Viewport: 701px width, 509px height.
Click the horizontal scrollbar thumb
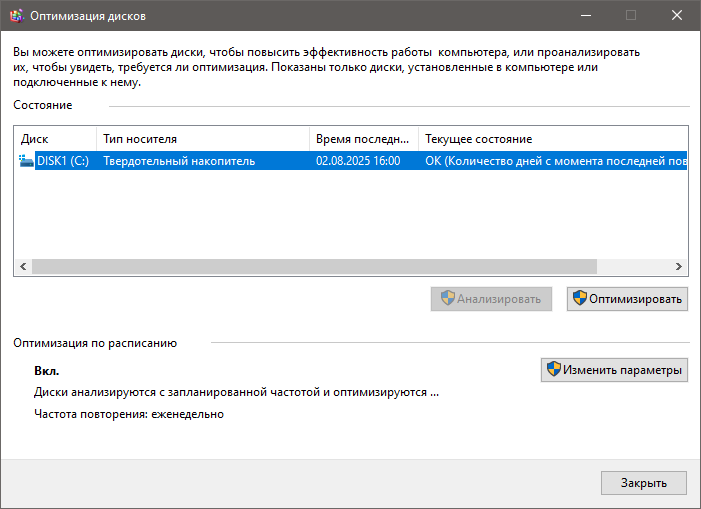coord(313,267)
